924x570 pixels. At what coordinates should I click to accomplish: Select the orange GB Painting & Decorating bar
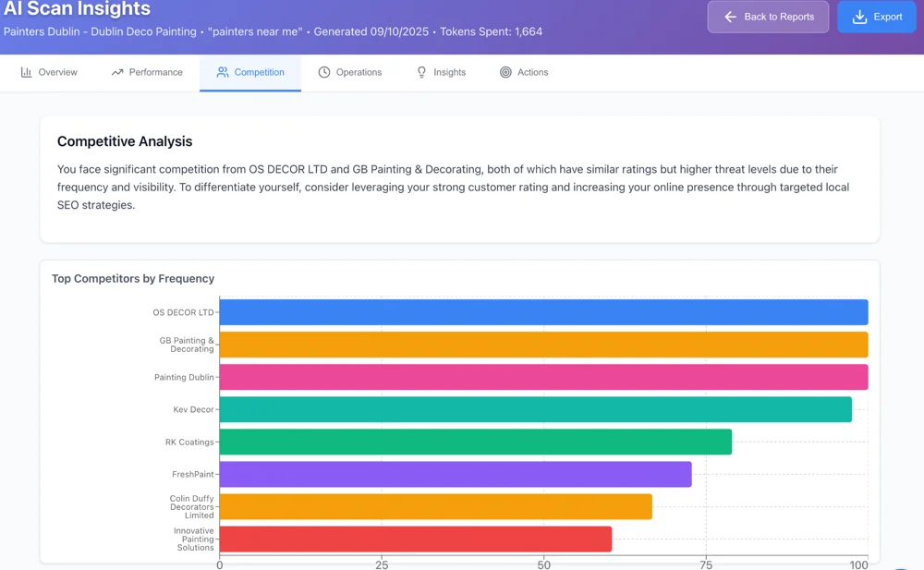point(543,345)
